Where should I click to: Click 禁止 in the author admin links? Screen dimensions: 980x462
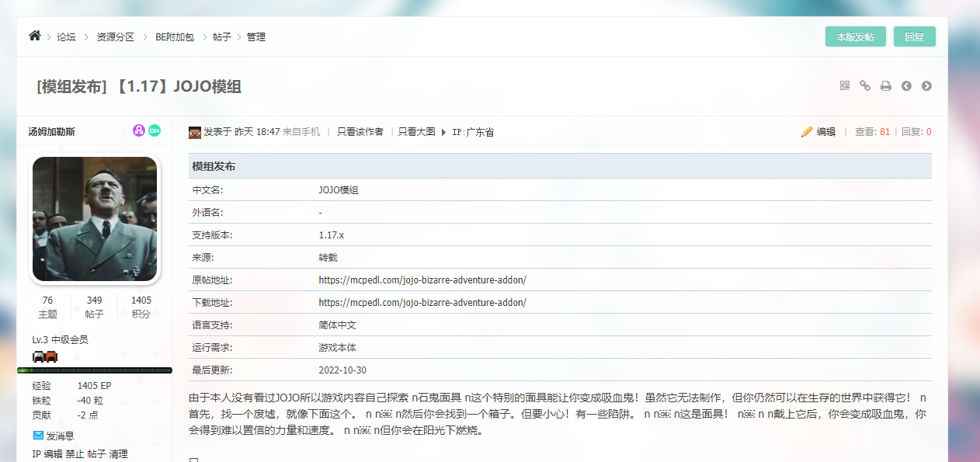click(x=75, y=454)
